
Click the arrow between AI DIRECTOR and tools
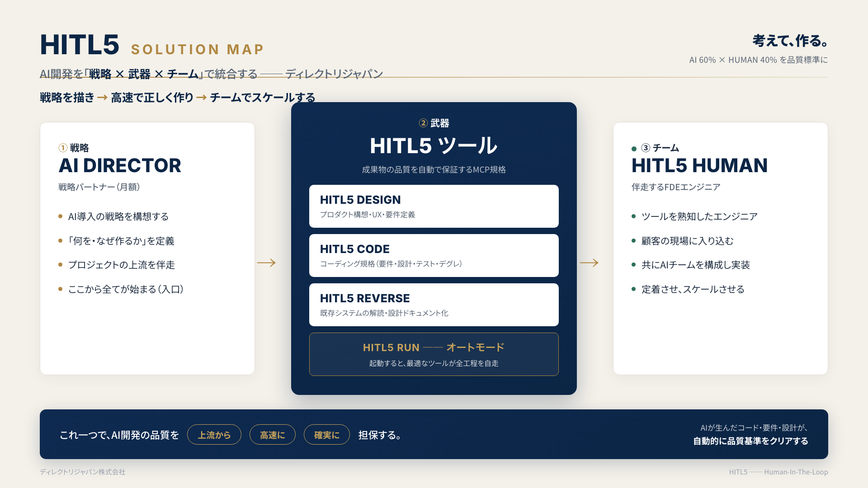point(266,263)
